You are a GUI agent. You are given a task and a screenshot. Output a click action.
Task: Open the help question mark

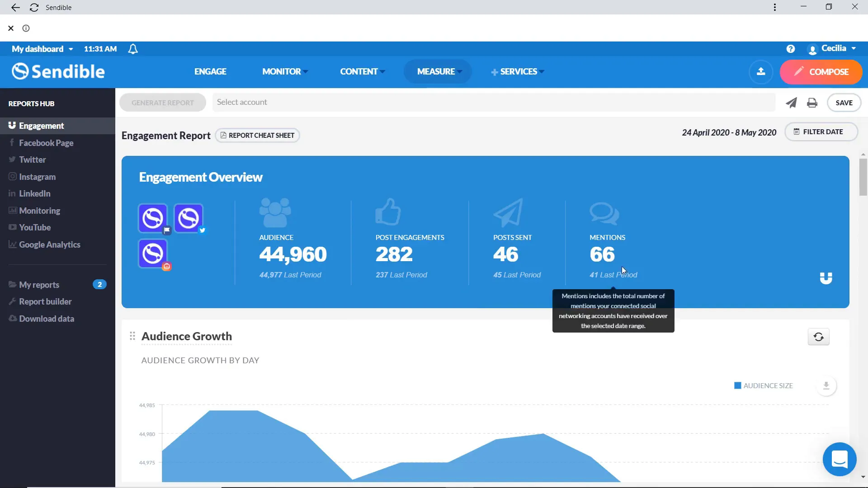(790, 49)
